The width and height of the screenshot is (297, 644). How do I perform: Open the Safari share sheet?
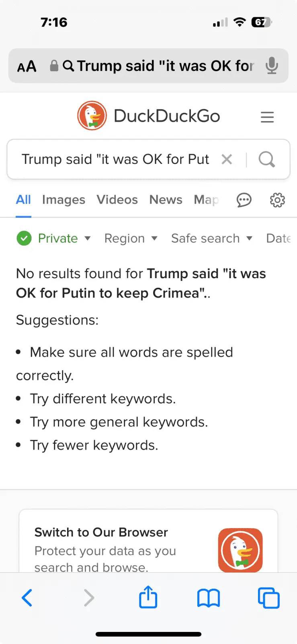pos(148,597)
